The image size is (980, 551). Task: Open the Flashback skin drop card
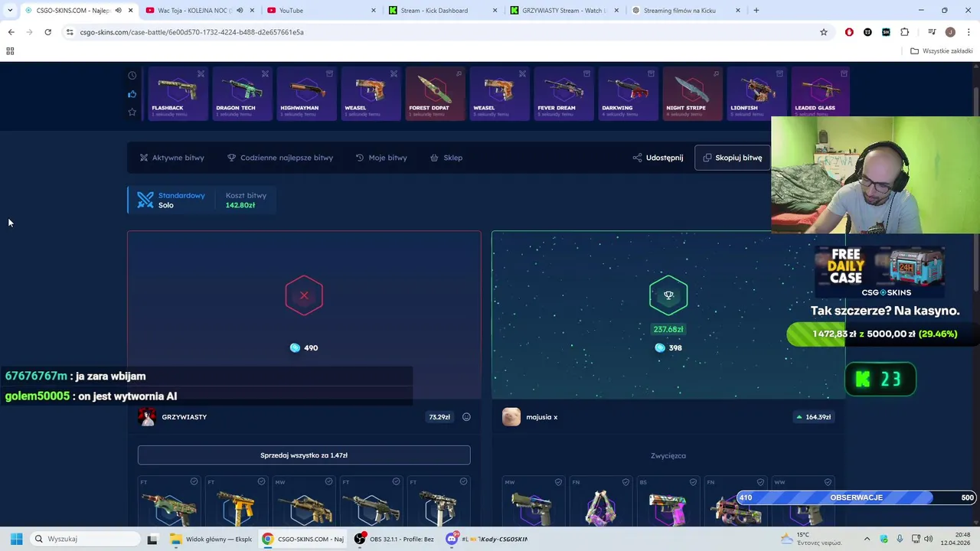178,94
